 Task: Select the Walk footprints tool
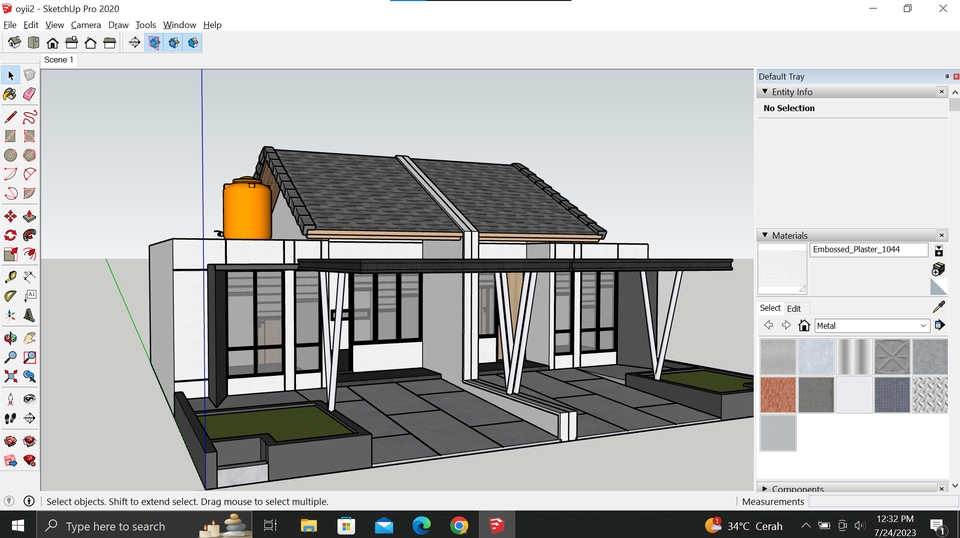pos(10,418)
